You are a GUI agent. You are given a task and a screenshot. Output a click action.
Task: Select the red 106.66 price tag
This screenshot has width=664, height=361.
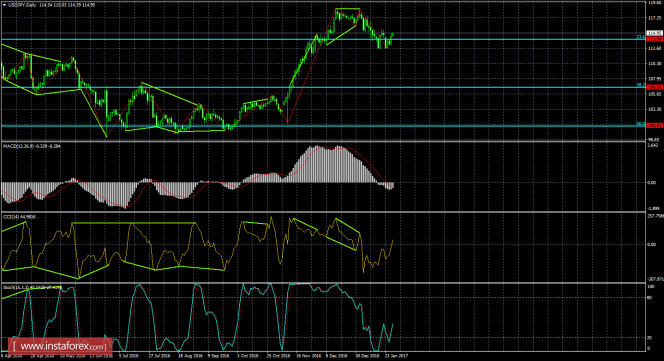(654, 87)
